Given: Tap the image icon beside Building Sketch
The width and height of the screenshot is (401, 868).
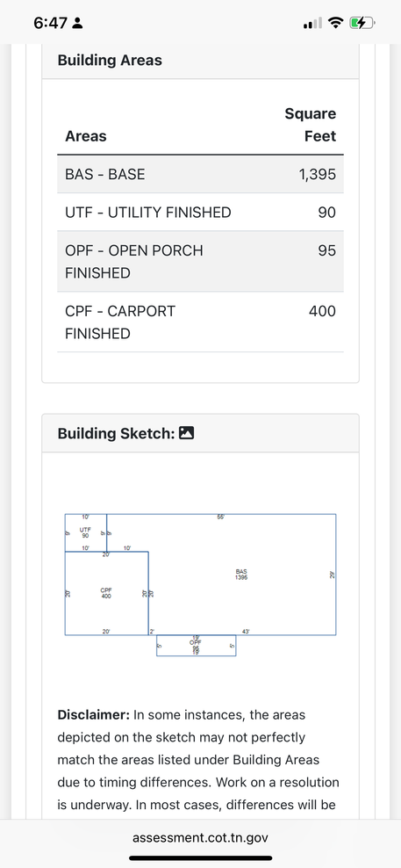Looking at the screenshot, I should (187, 433).
